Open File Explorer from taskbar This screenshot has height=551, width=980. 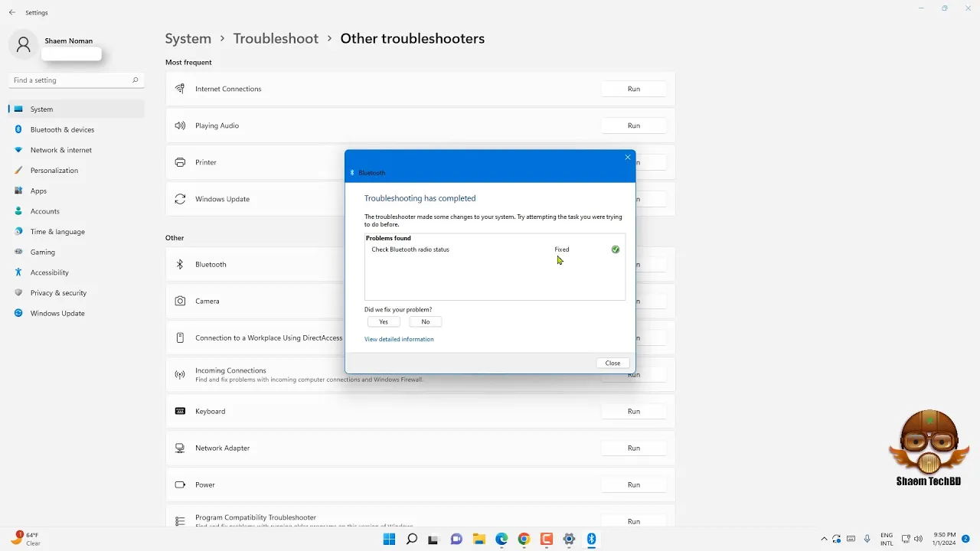(x=479, y=539)
